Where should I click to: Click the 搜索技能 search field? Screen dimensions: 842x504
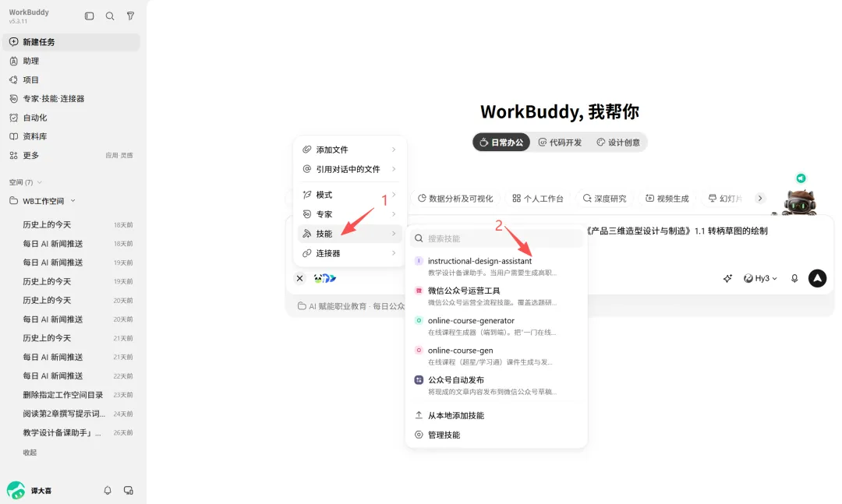tap(497, 238)
